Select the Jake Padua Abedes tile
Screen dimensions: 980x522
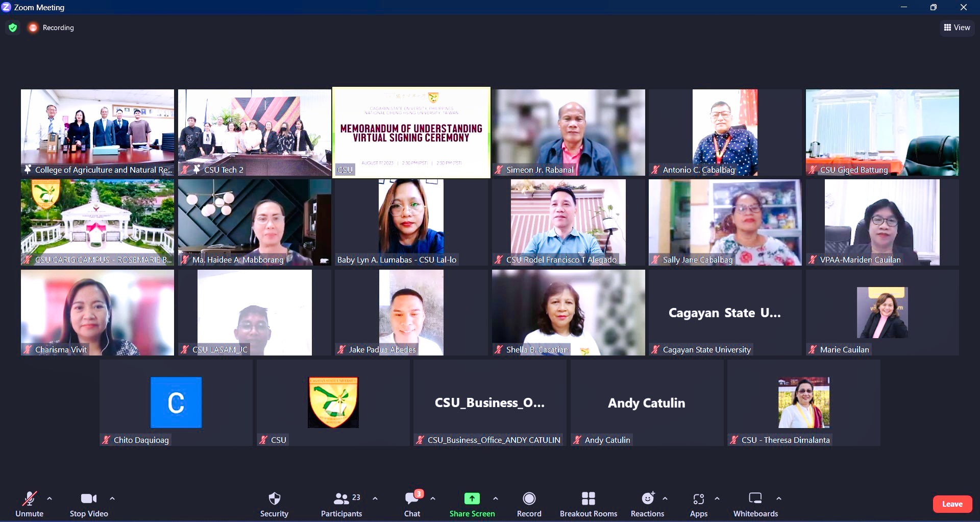click(x=411, y=313)
